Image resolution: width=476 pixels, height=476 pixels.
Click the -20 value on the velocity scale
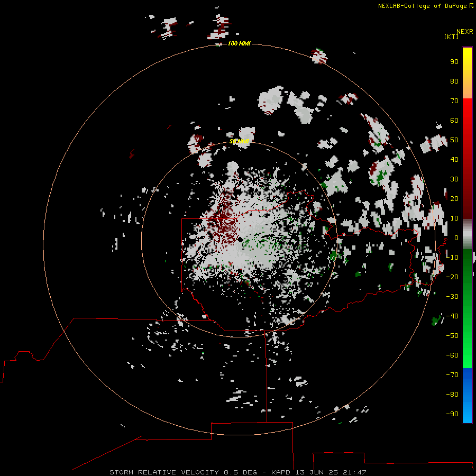point(452,277)
